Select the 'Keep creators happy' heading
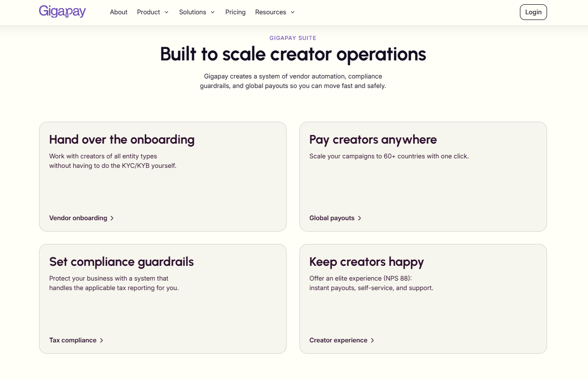This screenshot has width=588, height=379. 367,262
